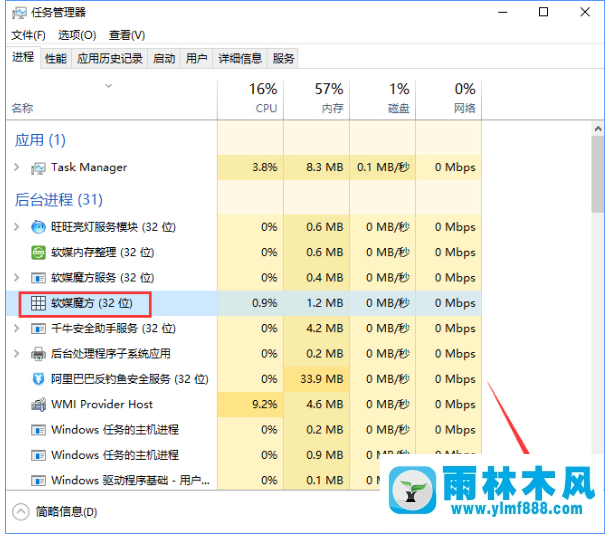This screenshot has height=534, width=608.
Task: Minimize the 任务管理器 window
Action: (503, 12)
